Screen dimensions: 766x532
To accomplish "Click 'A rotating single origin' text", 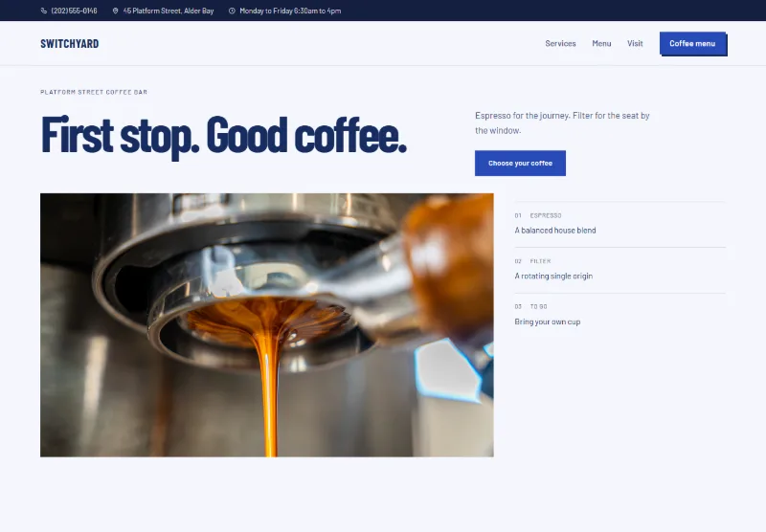I will [x=553, y=276].
